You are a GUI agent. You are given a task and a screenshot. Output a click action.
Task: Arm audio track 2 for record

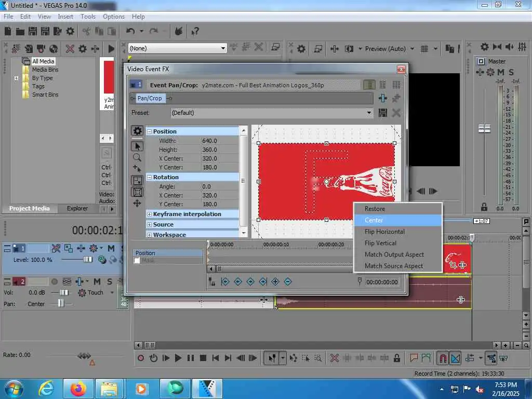54,282
